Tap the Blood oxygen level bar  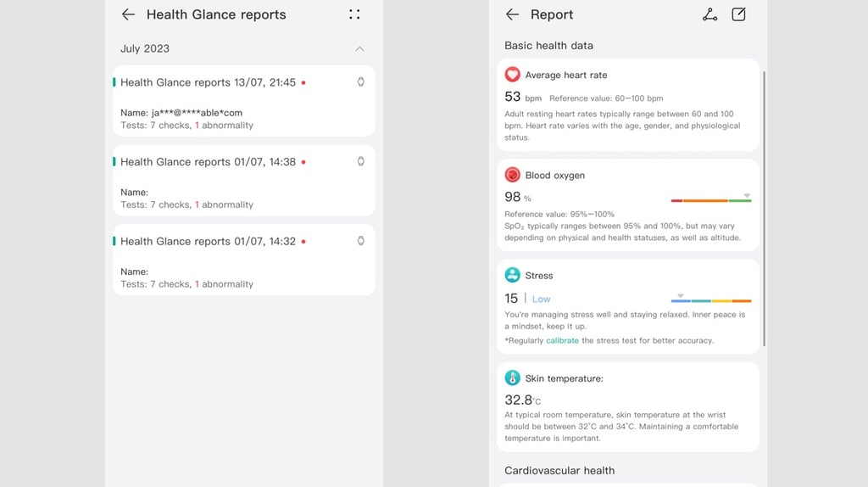pos(711,200)
